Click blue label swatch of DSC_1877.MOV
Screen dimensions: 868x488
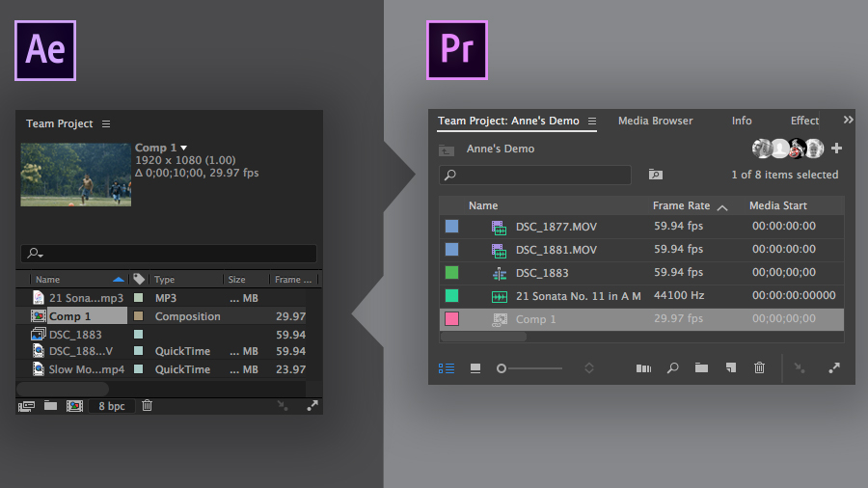tap(451, 226)
